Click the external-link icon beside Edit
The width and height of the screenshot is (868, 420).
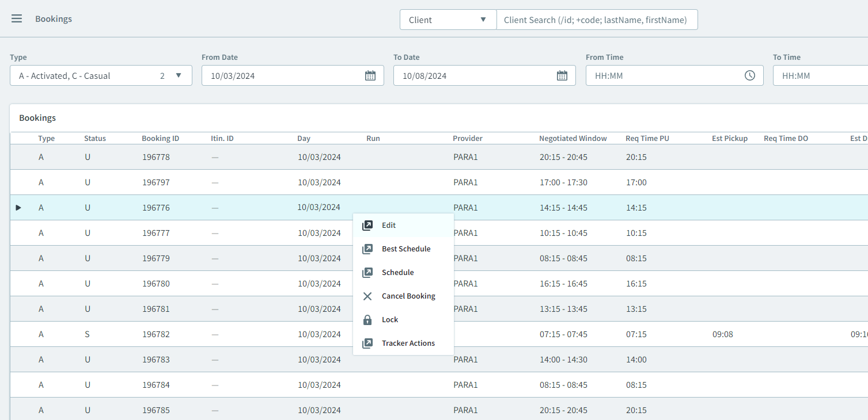(367, 226)
